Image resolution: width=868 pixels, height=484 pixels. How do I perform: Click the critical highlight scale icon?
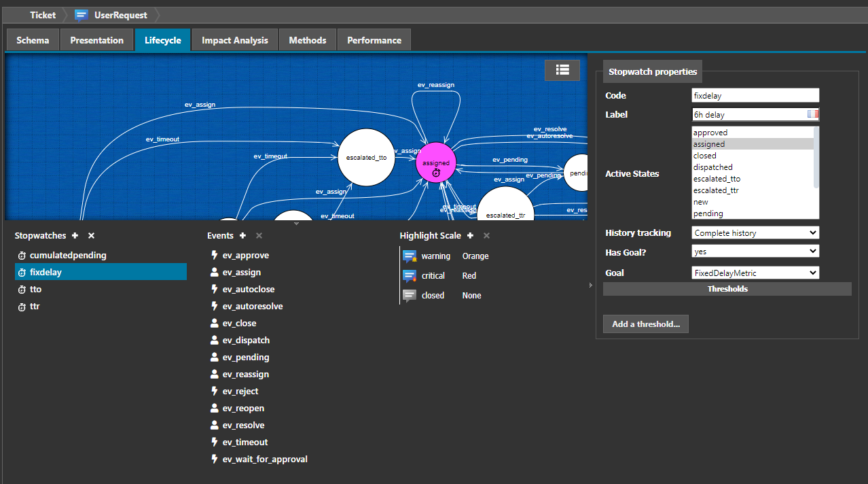point(409,276)
